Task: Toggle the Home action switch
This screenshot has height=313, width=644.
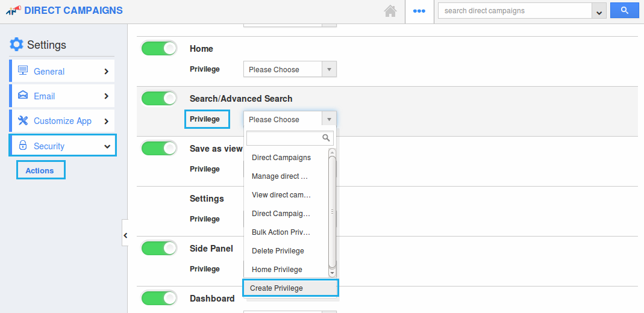Action: (x=159, y=49)
